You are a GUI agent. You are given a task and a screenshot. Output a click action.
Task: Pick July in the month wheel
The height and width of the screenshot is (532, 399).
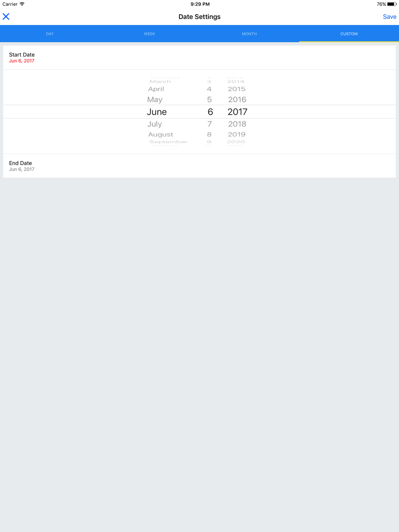click(x=154, y=124)
